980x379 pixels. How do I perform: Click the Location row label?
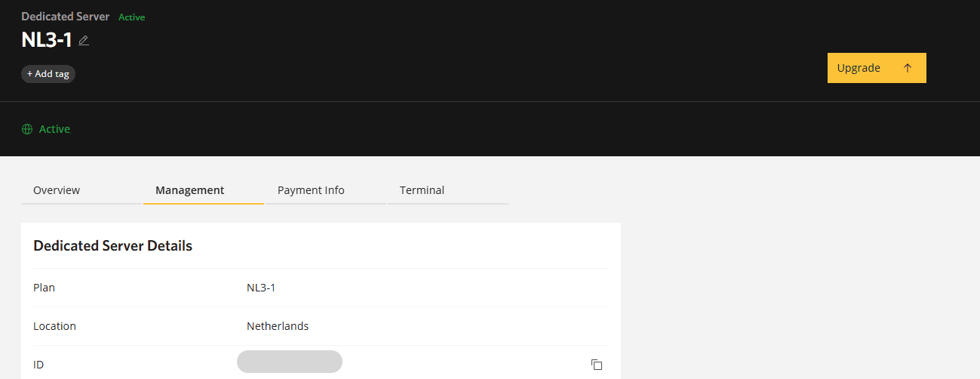point(54,326)
